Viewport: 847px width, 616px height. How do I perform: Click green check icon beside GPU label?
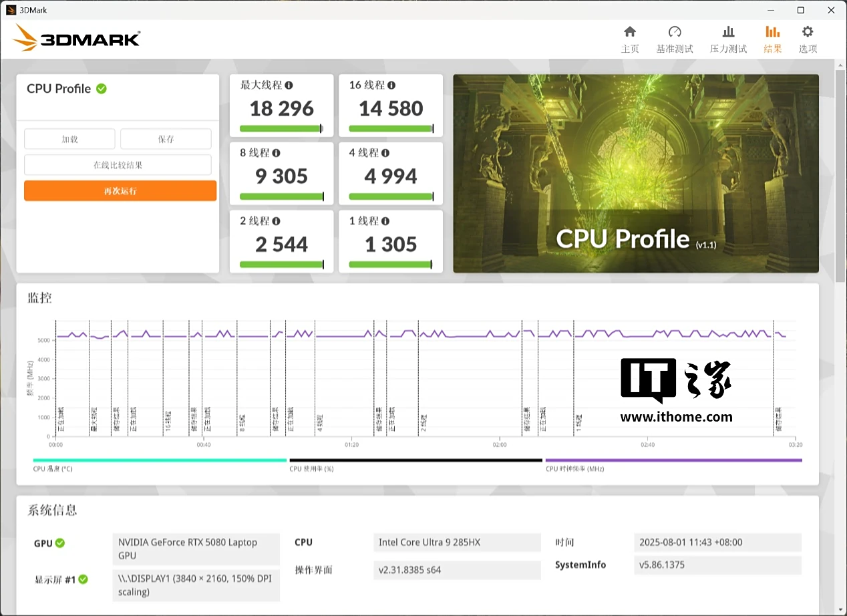point(60,543)
